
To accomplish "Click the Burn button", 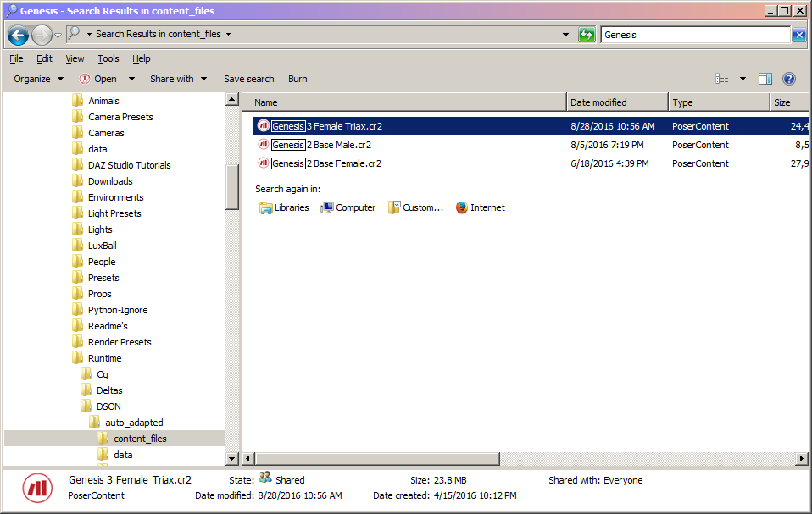I will click(x=298, y=79).
